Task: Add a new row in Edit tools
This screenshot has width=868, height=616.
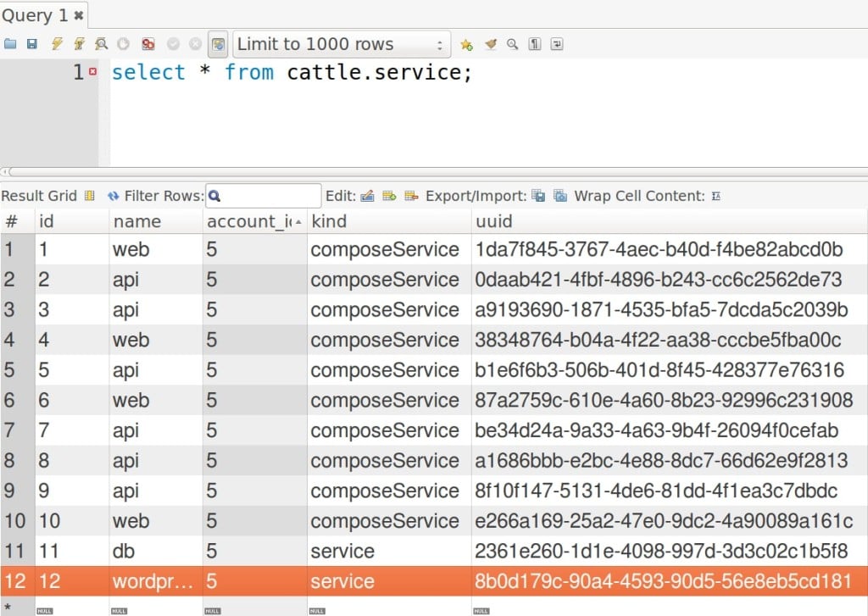Action: pyautogui.click(x=389, y=196)
